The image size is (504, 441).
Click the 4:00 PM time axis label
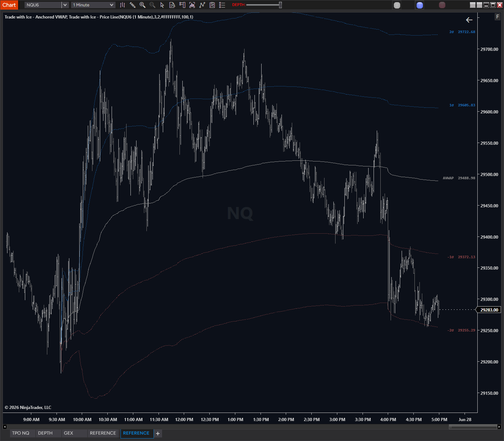tap(388, 420)
